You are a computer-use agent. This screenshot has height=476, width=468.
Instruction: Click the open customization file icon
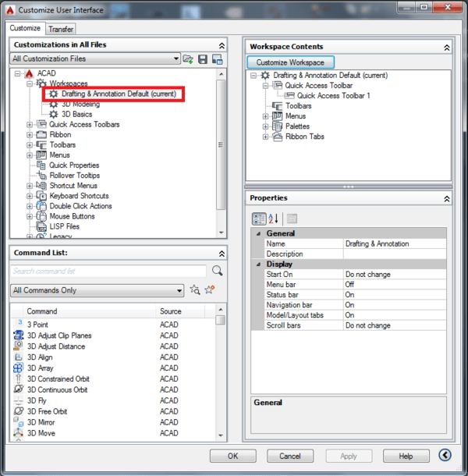coord(188,59)
